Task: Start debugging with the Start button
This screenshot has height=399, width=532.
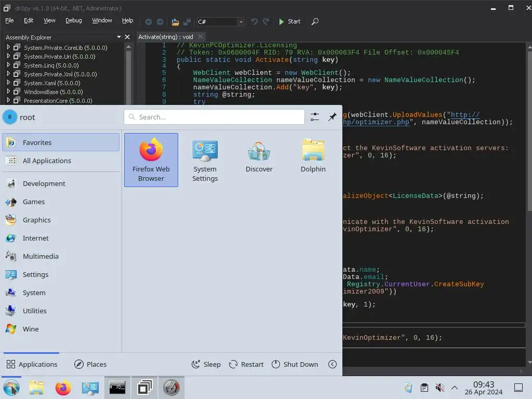Action: pos(289,21)
